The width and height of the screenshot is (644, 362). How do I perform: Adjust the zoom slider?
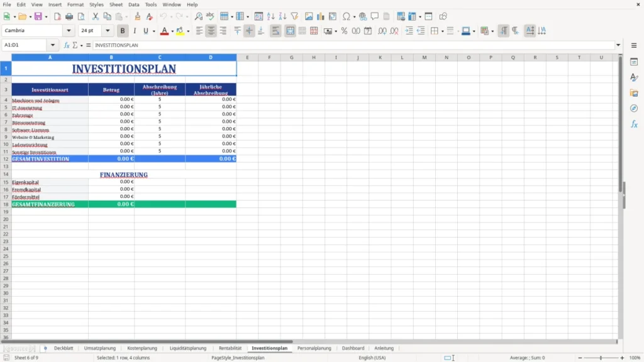click(601, 358)
